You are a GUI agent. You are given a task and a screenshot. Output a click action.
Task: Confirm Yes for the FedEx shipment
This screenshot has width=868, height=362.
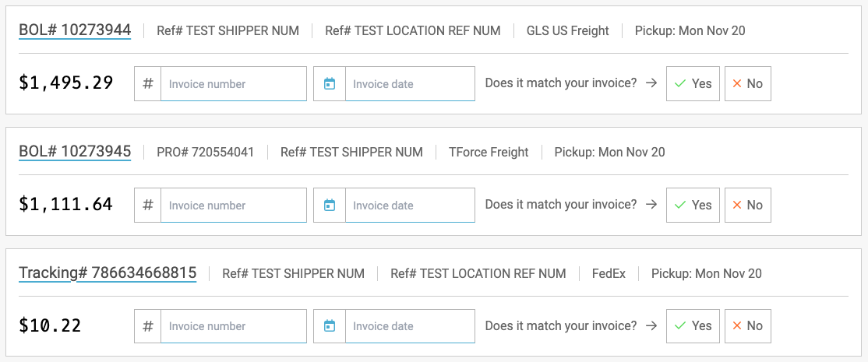[693, 326]
